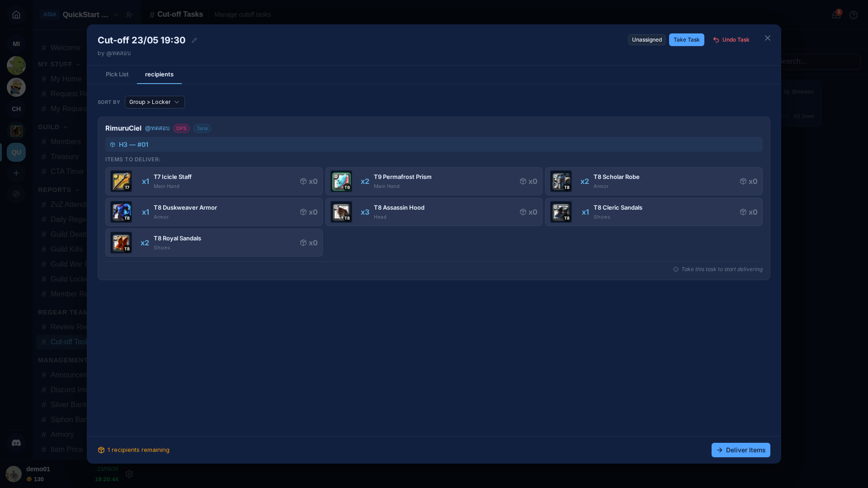Image resolution: width=868 pixels, height=488 pixels.
Task: Select the T9 Permafrost Prism item icon
Action: pos(341,181)
